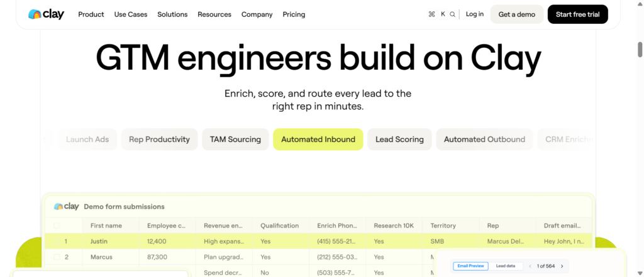
Task: Click the Start free trial button
Action: point(578,14)
